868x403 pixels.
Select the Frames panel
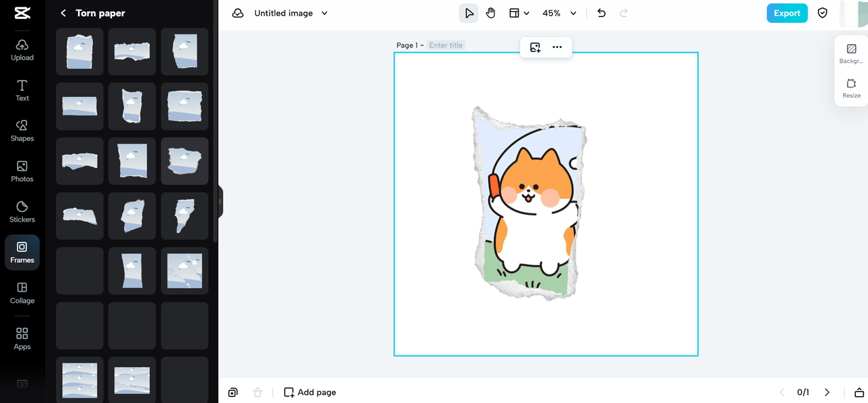click(22, 253)
